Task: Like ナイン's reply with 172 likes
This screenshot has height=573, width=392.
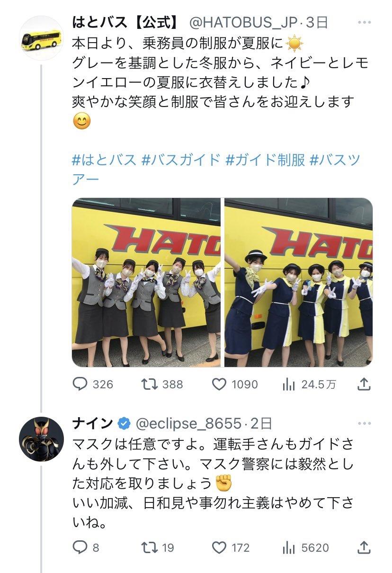Action: click(x=230, y=548)
